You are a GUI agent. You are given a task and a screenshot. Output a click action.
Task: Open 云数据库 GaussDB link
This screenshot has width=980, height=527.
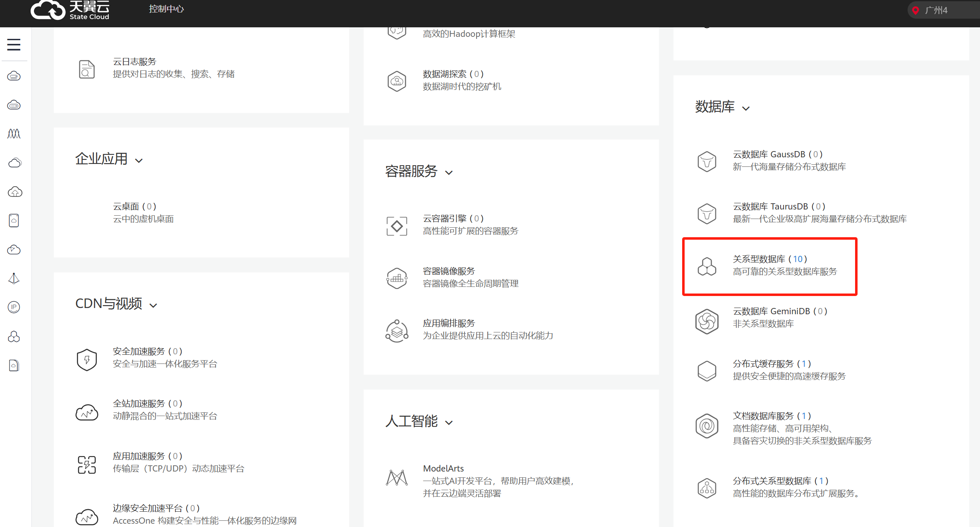(x=778, y=154)
